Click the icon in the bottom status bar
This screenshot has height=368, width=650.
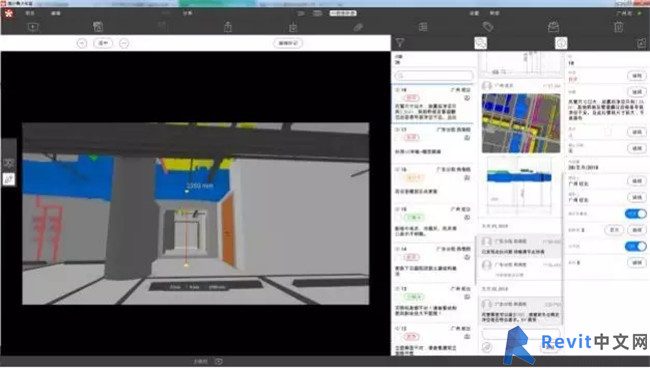218,362
